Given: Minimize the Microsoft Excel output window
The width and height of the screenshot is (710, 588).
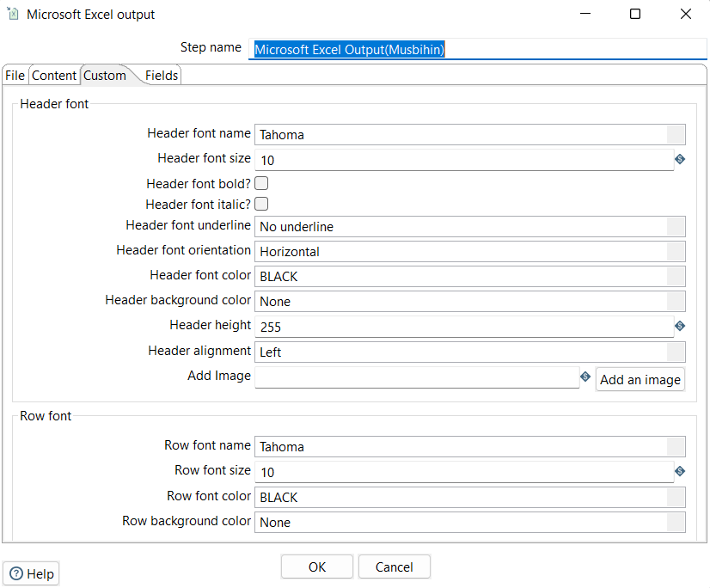Looking at the screenshot, I should click(x=585, y=14).
